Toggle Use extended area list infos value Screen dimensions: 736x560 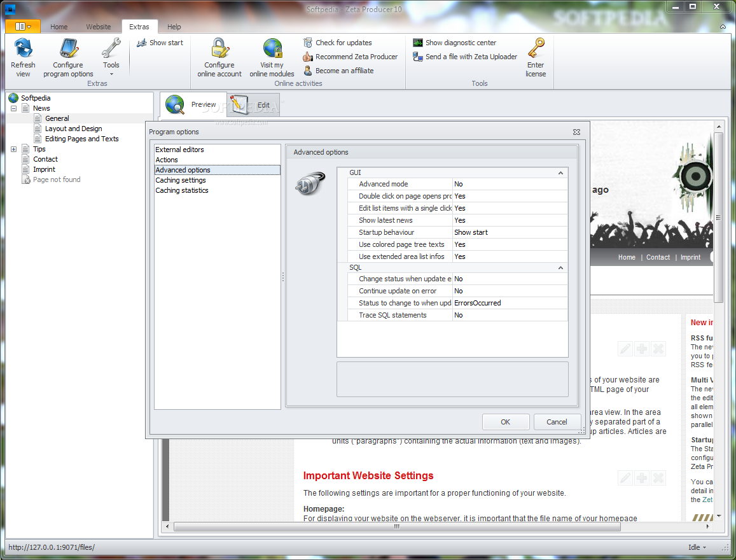pos(510,256)
